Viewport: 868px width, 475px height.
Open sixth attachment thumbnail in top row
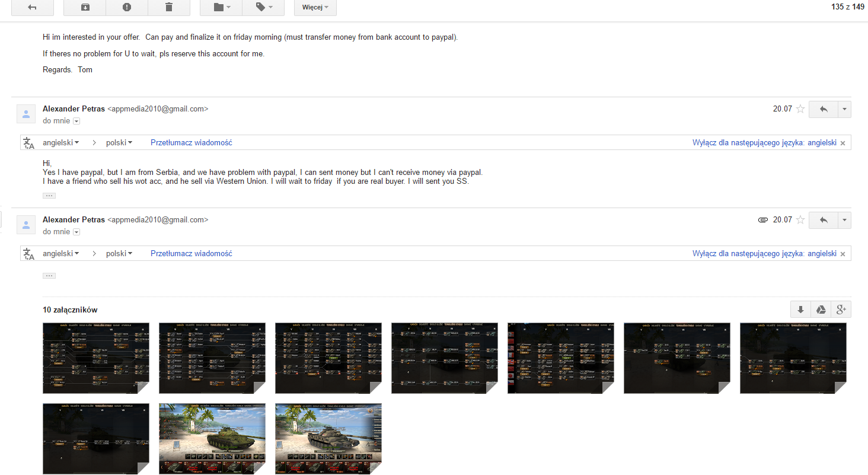tap(677, 358)
